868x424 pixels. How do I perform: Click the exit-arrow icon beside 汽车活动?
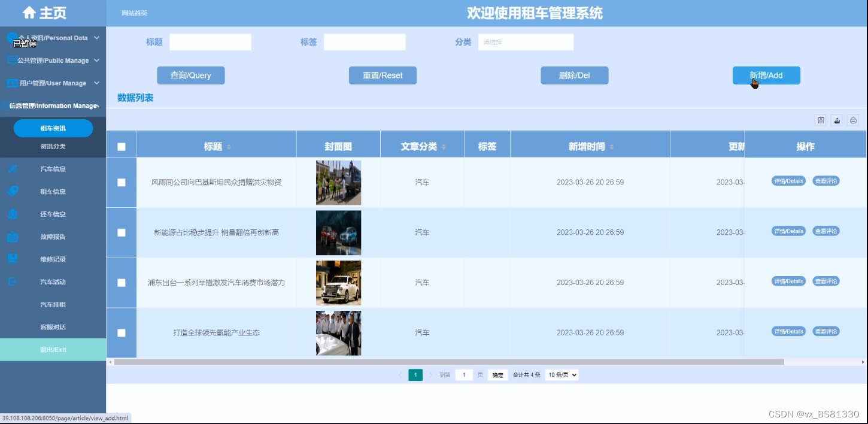[13, 281]
